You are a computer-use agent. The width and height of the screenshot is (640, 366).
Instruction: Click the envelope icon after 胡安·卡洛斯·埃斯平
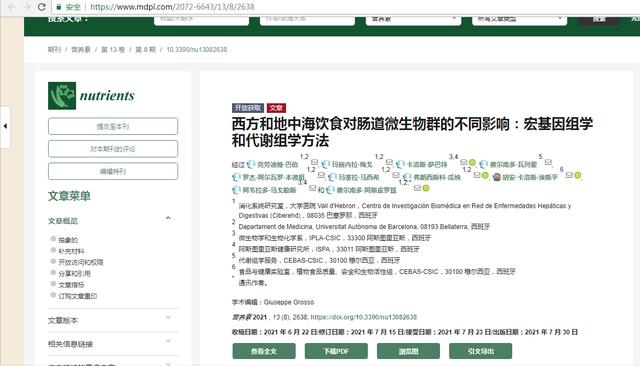(569, 175)
